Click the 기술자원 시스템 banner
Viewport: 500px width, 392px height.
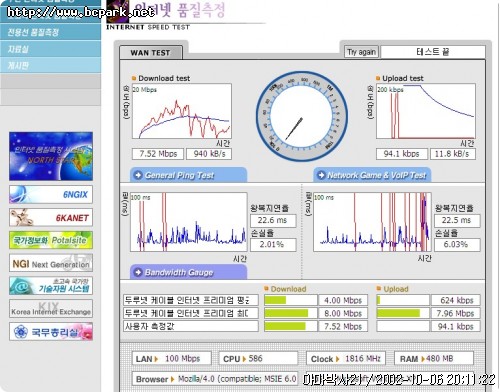click(51, 286)
